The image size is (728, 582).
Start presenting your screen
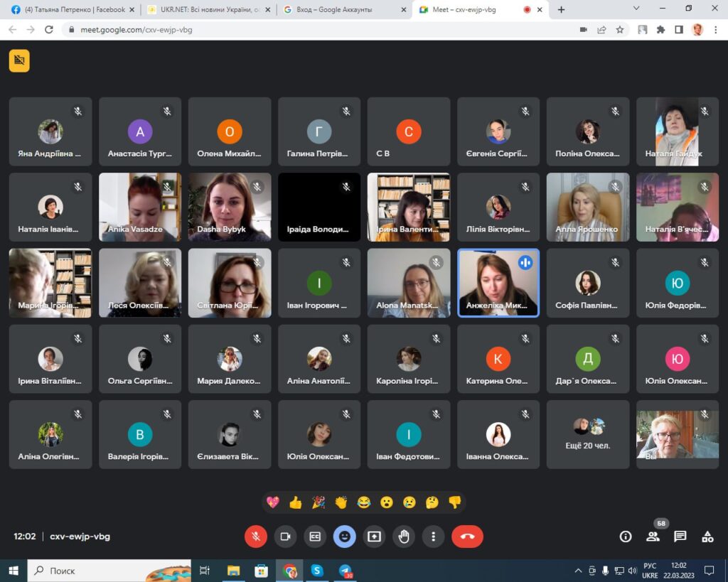click(x=375, y=537)
